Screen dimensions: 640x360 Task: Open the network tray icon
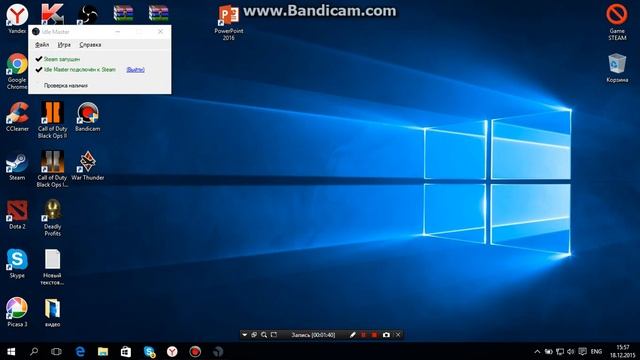560,351
